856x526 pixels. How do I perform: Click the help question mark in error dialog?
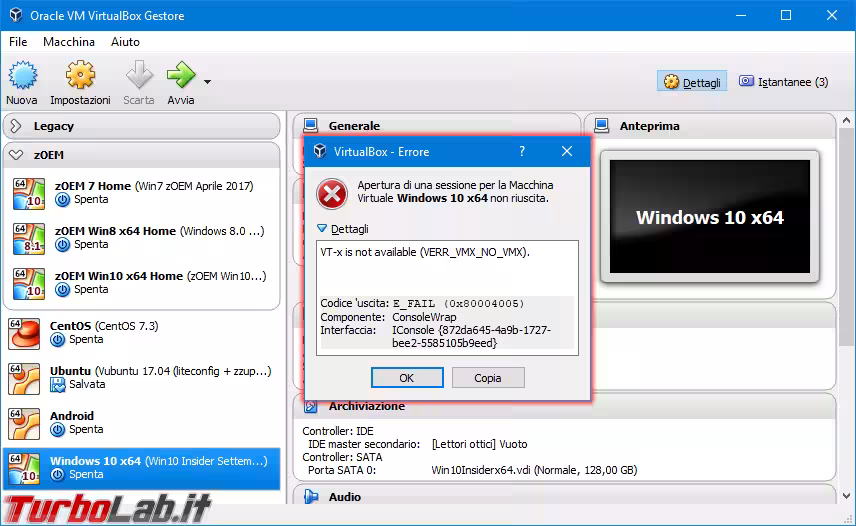pyautogui.click(x=522, y=152)
